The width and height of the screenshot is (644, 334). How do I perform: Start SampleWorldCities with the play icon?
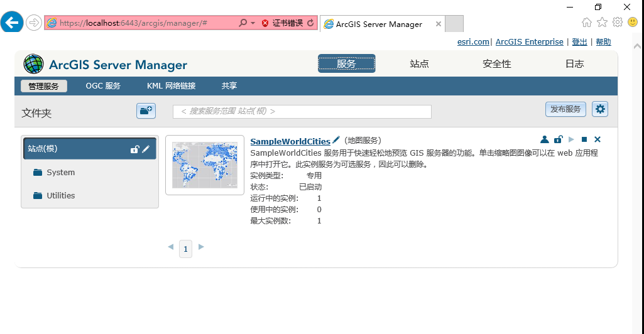point(571,139)
